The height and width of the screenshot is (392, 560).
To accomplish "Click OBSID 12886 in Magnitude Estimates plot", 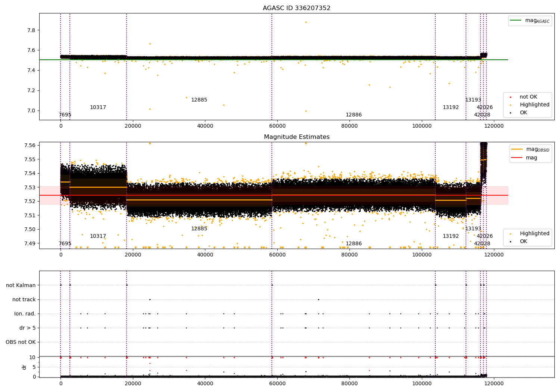I will tap(354, 244).
